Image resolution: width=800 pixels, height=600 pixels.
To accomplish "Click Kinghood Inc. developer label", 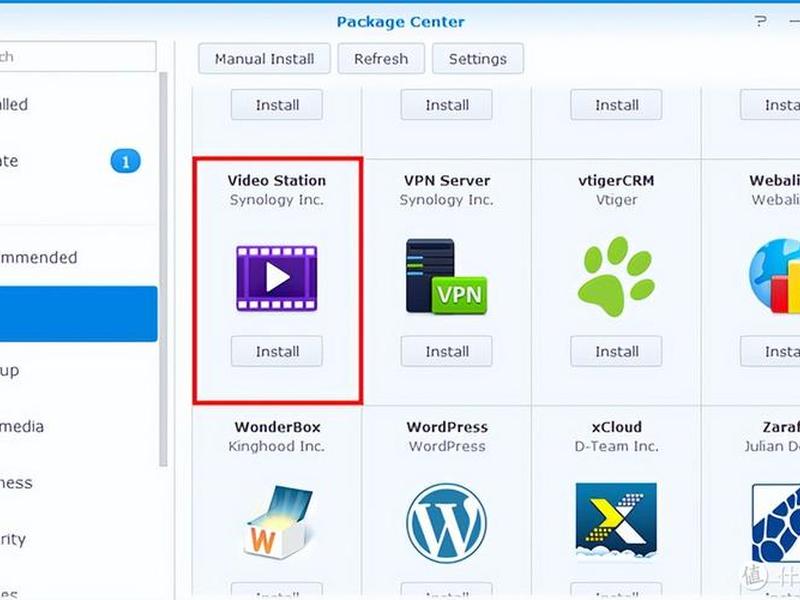I will (277, 446).
